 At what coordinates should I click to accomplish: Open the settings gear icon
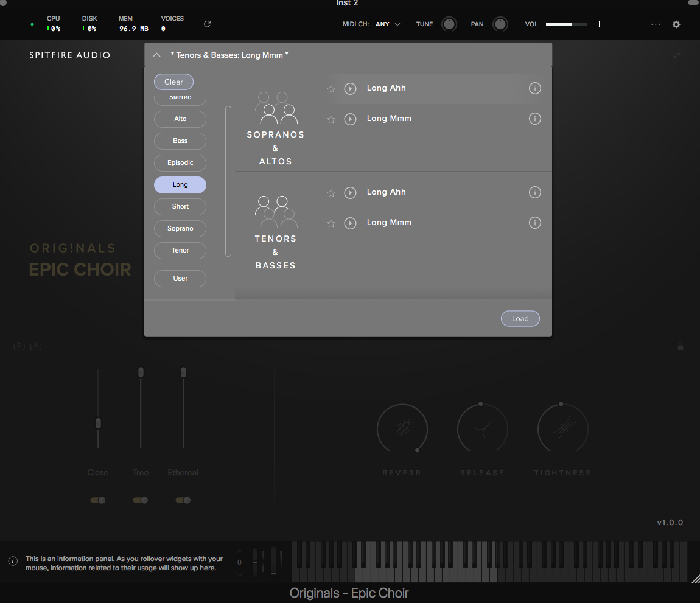pos(676,24)
